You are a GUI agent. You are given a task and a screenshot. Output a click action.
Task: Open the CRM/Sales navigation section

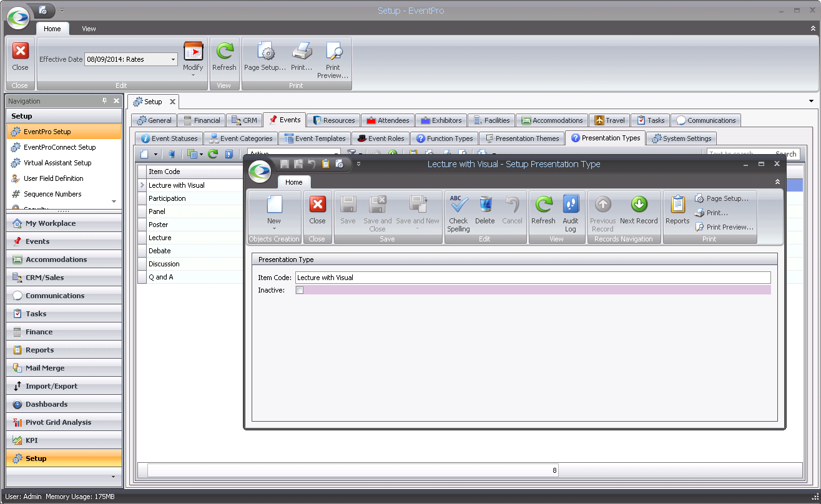pyautogui.click(x=64, y=278)
